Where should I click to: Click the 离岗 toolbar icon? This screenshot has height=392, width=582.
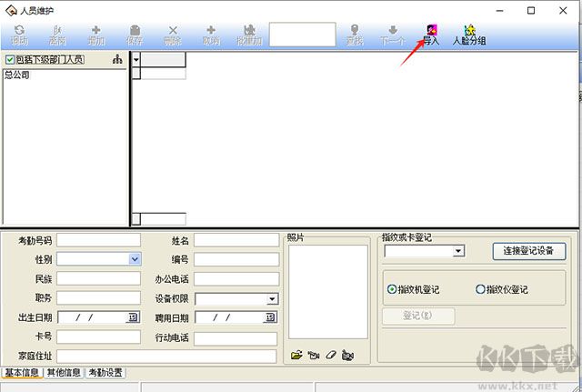click(x=57, y=35)
